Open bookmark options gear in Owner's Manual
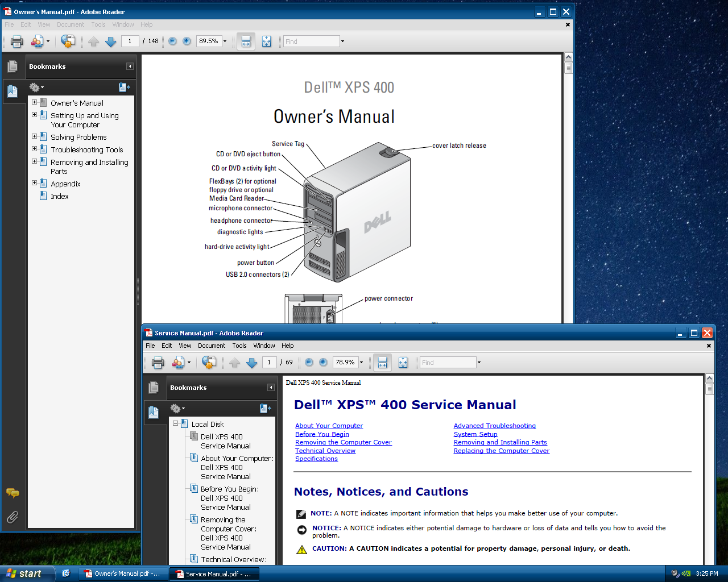This screenshot has width=728, height=582. (36, 88)
